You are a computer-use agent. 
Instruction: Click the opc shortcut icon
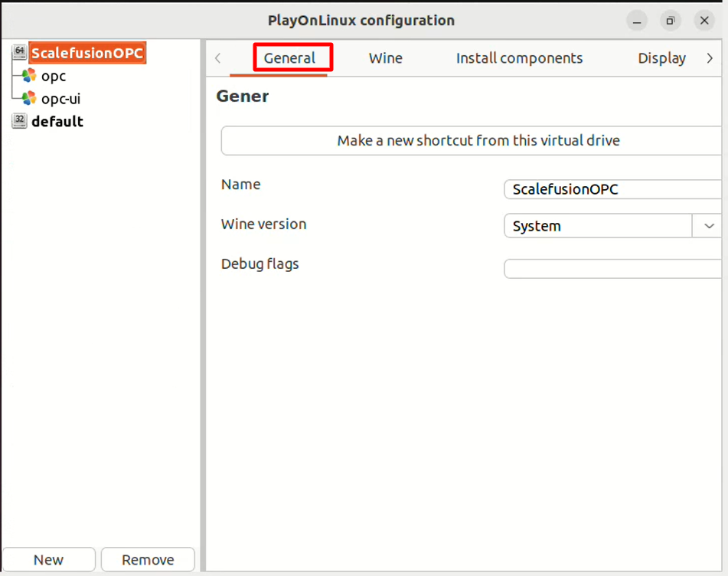click(x=29, y=75)
